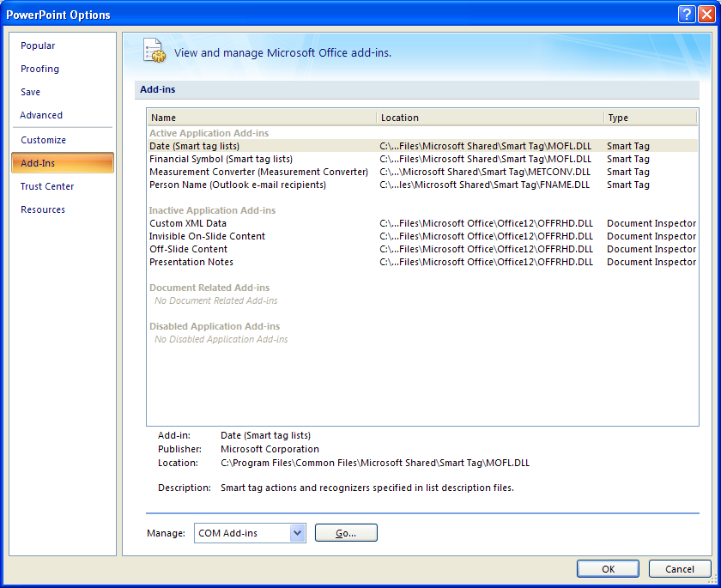Screen dimensions: 721x588
Task: Open the Manage COM Add-ins dropdown
Action: pos(298,533)
